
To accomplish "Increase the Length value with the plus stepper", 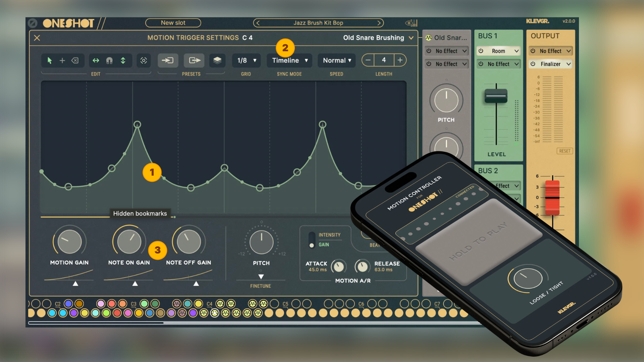I will click(x=400, y=60).
